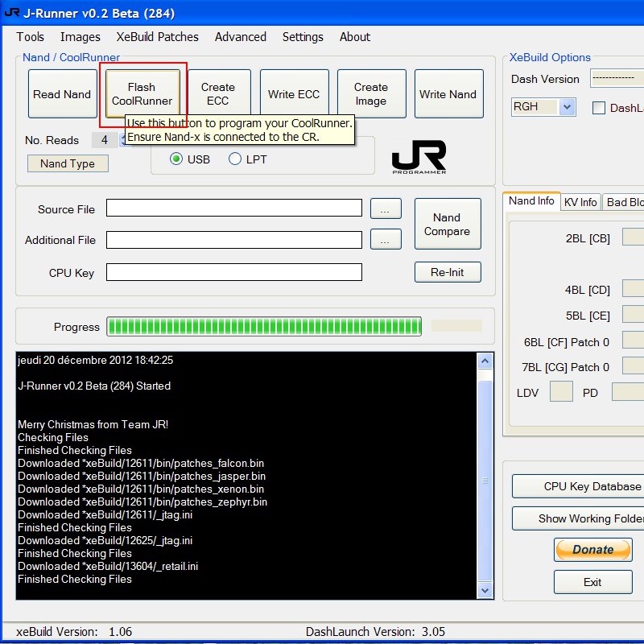Click the LDV value box

pyautogui.click(x=561, y=391)
